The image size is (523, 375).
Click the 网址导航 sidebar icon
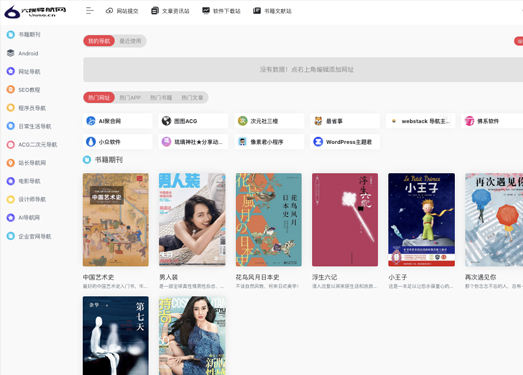point(11,71)
